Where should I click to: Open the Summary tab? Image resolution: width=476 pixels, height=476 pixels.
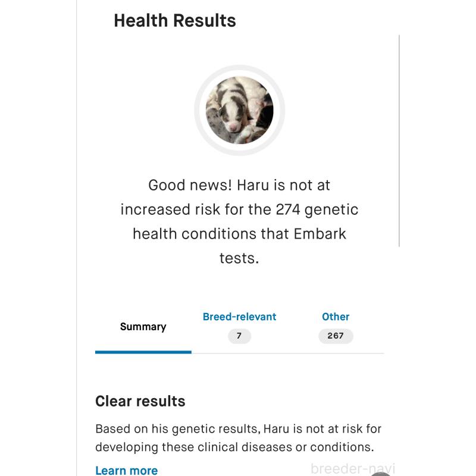coord(143,327)
